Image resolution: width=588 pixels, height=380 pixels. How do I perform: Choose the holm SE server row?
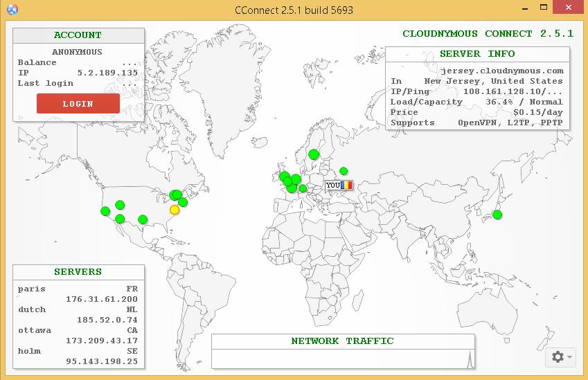78,356
